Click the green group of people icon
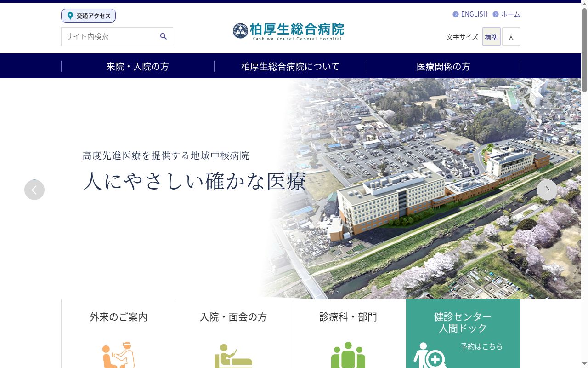 [348, 355]
